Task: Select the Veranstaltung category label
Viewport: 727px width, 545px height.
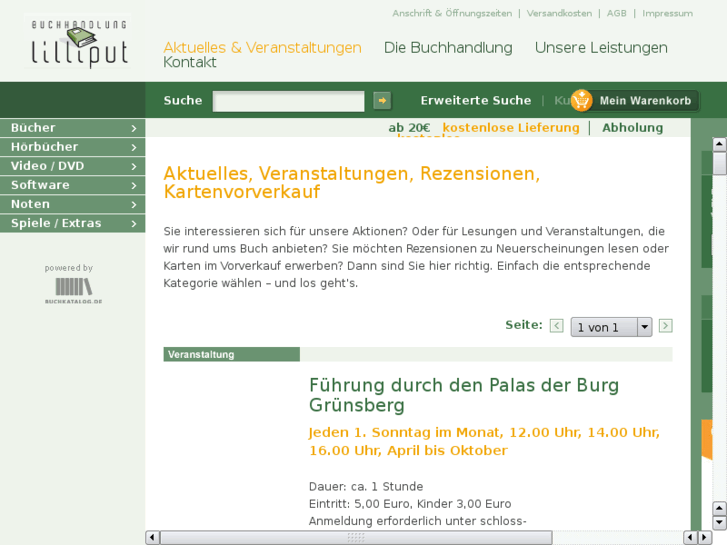Action: 231,354
